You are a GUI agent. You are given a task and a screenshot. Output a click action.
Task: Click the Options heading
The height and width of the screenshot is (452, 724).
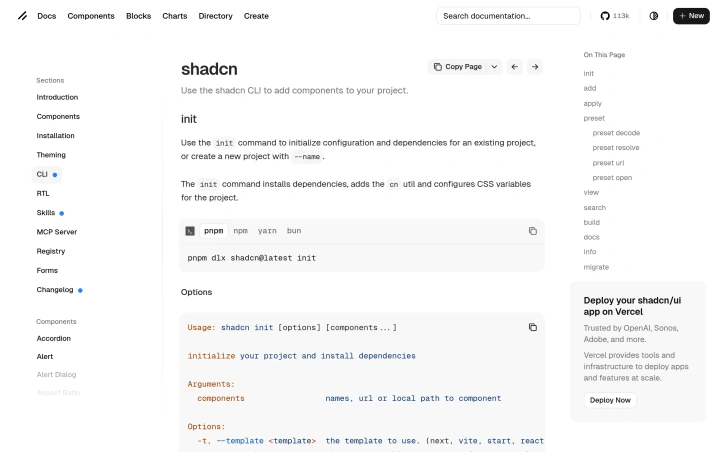click(x=196, y=292)
